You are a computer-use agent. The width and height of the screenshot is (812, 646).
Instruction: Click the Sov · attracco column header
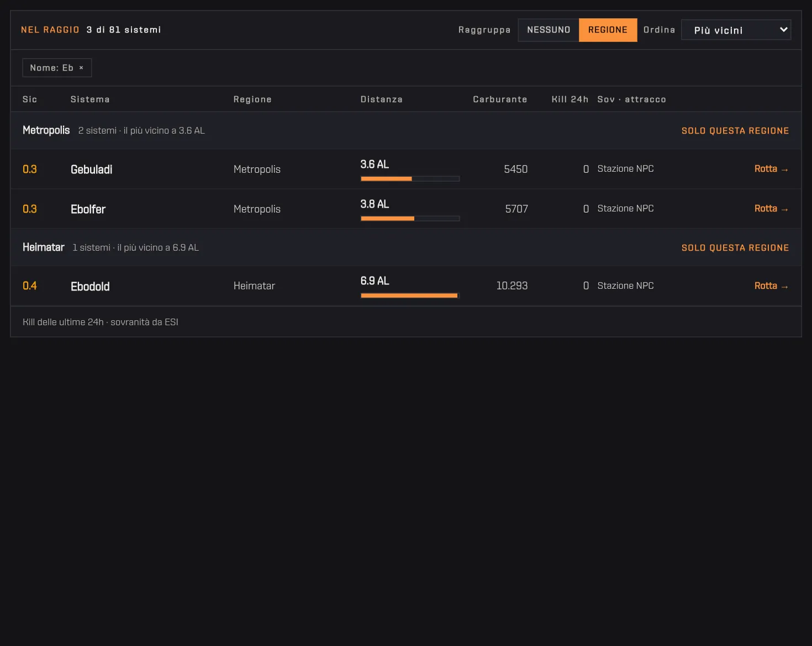[x=631, y=99]
